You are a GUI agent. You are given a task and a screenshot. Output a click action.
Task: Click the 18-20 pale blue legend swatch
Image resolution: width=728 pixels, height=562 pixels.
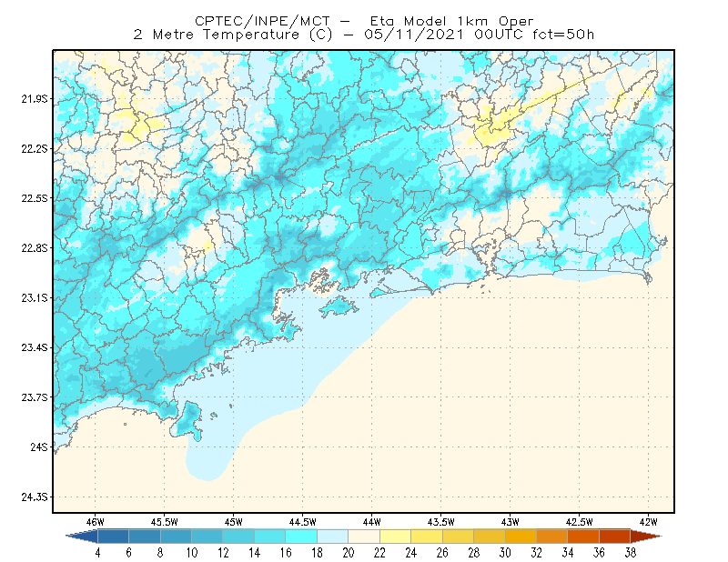click(x=332, y=537)
